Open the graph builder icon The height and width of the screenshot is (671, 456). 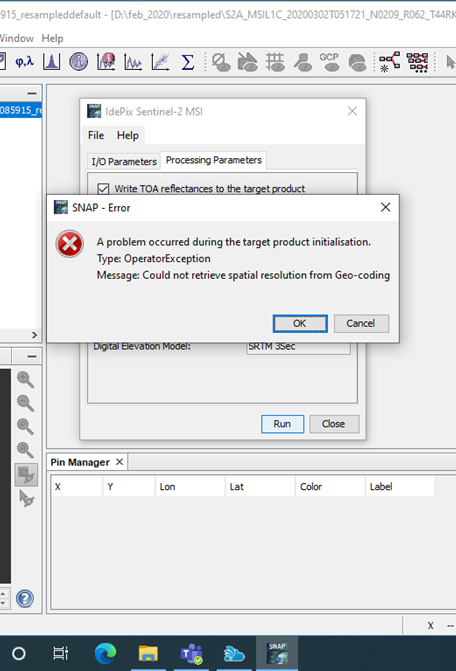point(390,62)
